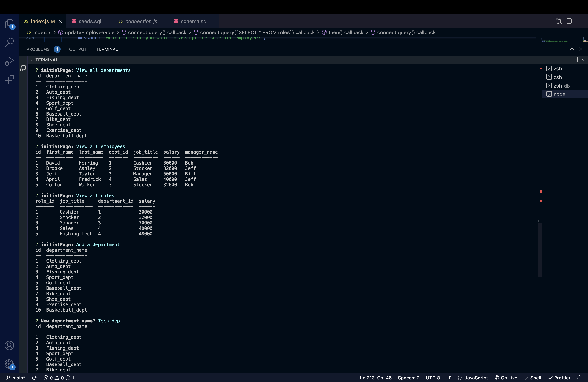Change indentation via Spaces: 2
The image size is (588, 382).
(408, 378)
